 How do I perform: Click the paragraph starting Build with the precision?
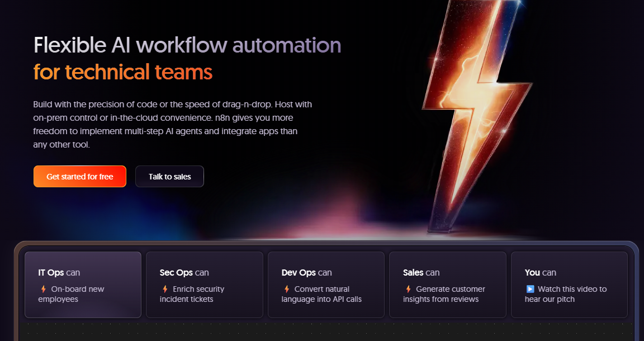point(173,124)
